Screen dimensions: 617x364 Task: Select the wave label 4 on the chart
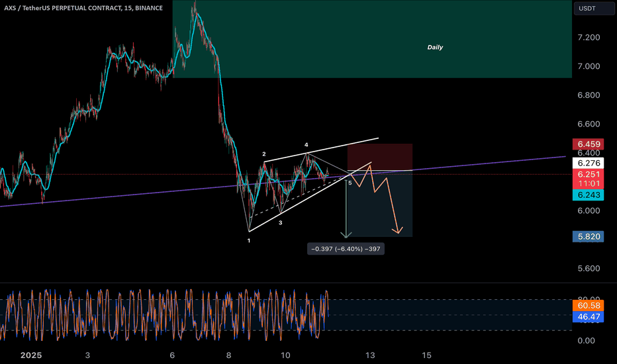pyautogui.click(x=306, y=145)
